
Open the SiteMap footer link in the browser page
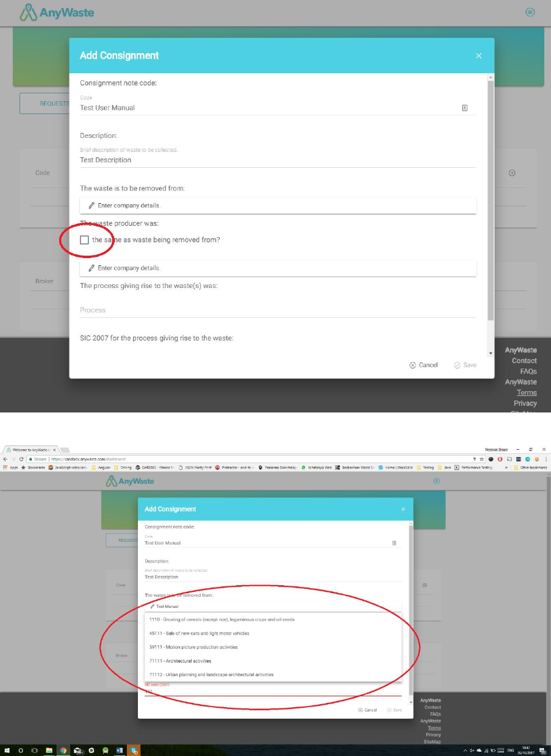(432, 742)
